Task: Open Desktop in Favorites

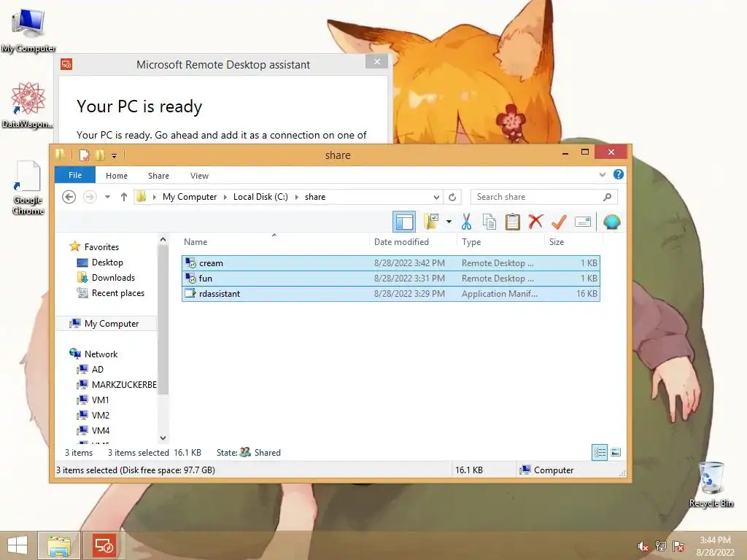Action: [107, 262]
